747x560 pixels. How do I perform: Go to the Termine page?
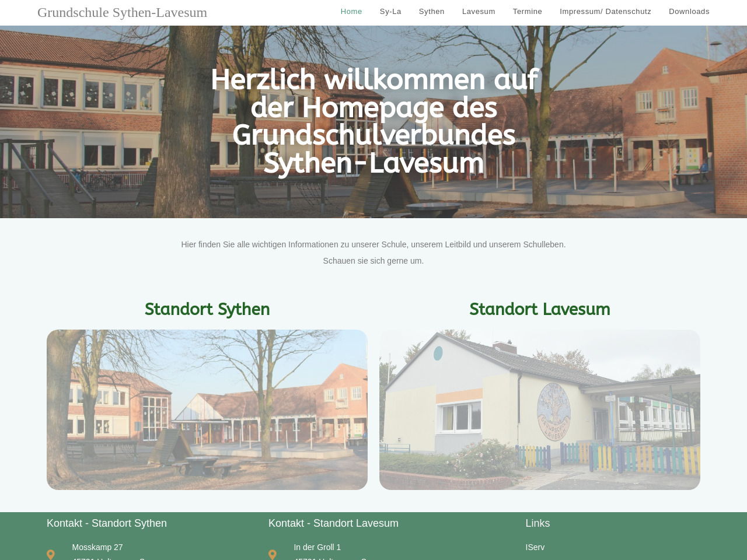(527, 12)
